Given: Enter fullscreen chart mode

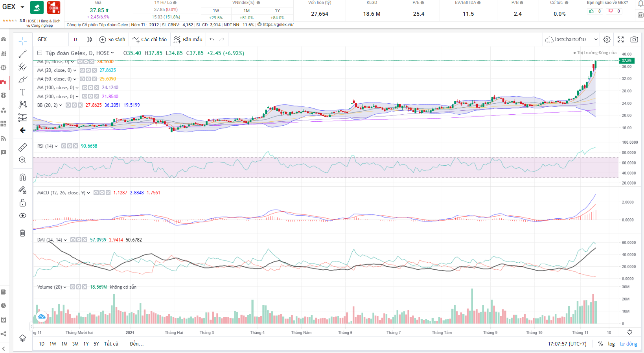Looking at the screenshot, I should [x=620, y=39].
